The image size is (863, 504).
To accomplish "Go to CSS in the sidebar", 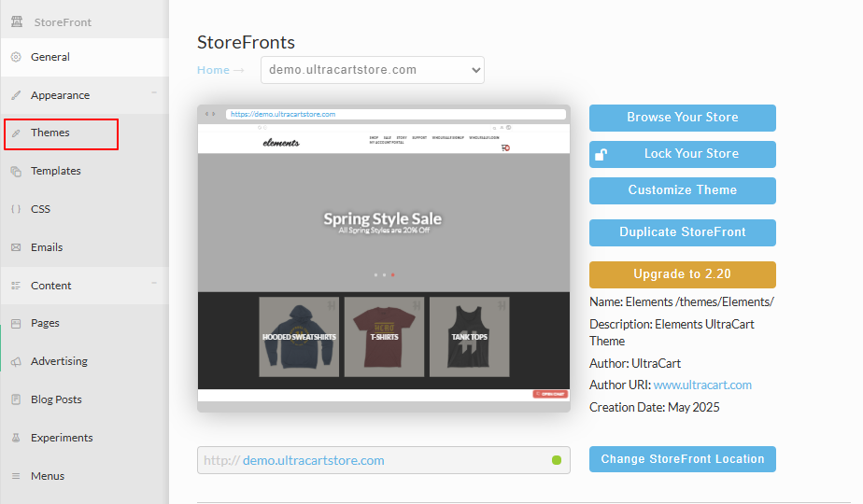I will tap(85, 209).
